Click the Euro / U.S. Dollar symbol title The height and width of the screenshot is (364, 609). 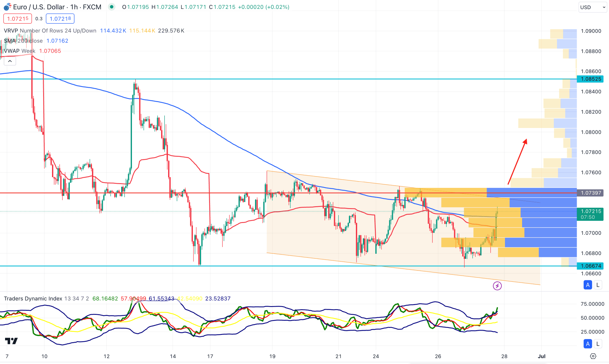point(57,7)
